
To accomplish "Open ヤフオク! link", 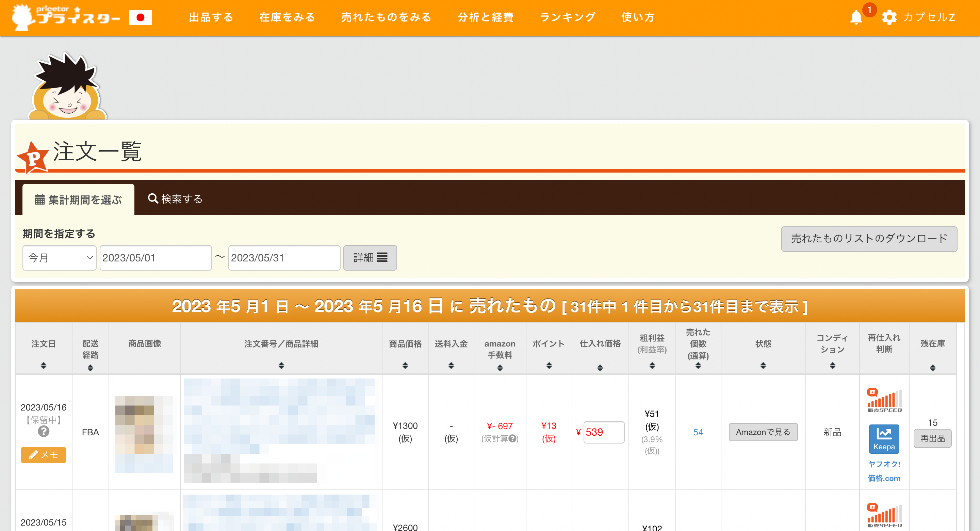I will pos(884,464).
